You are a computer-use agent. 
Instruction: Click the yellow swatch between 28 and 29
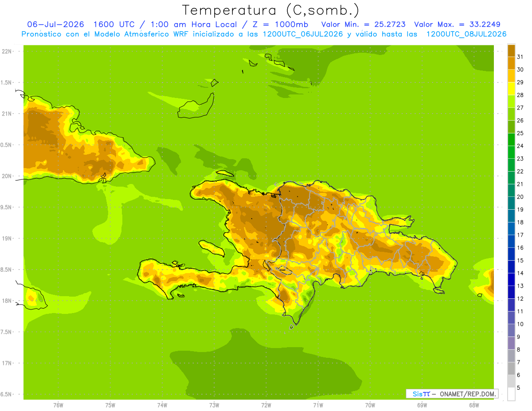[511, 89]
